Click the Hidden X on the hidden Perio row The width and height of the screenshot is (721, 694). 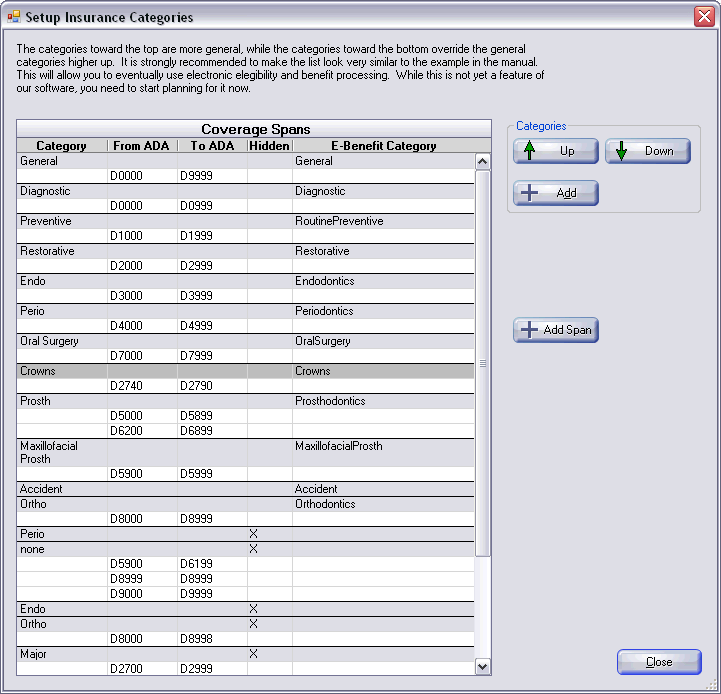pos(253,534)
